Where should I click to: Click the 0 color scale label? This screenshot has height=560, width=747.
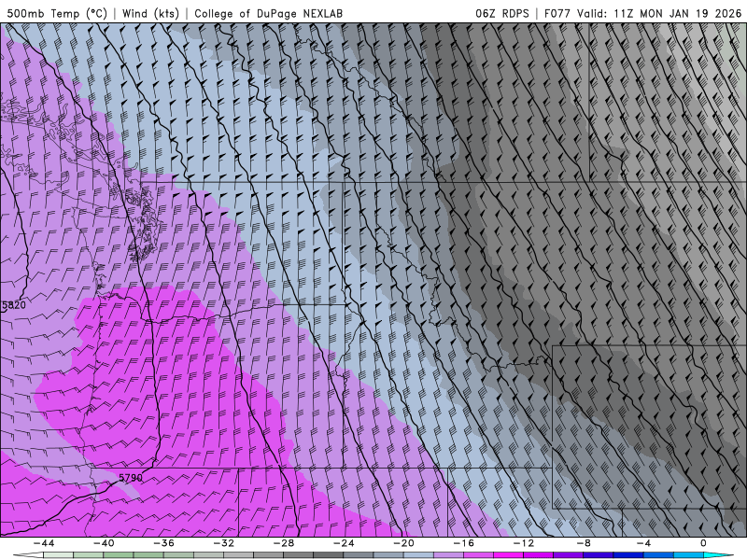click(x=704, y=543)
